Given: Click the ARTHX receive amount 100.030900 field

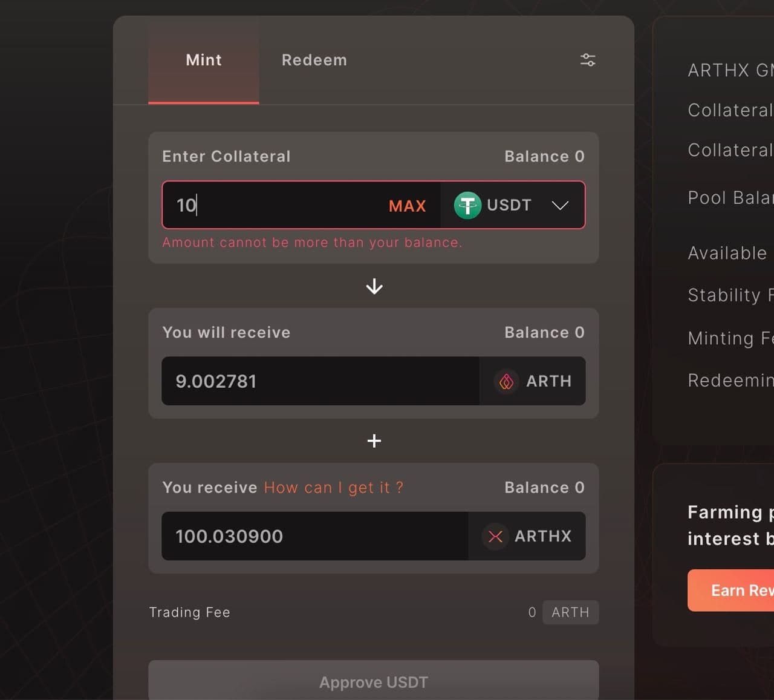Looking at the screenshot, I should point(314,536).
